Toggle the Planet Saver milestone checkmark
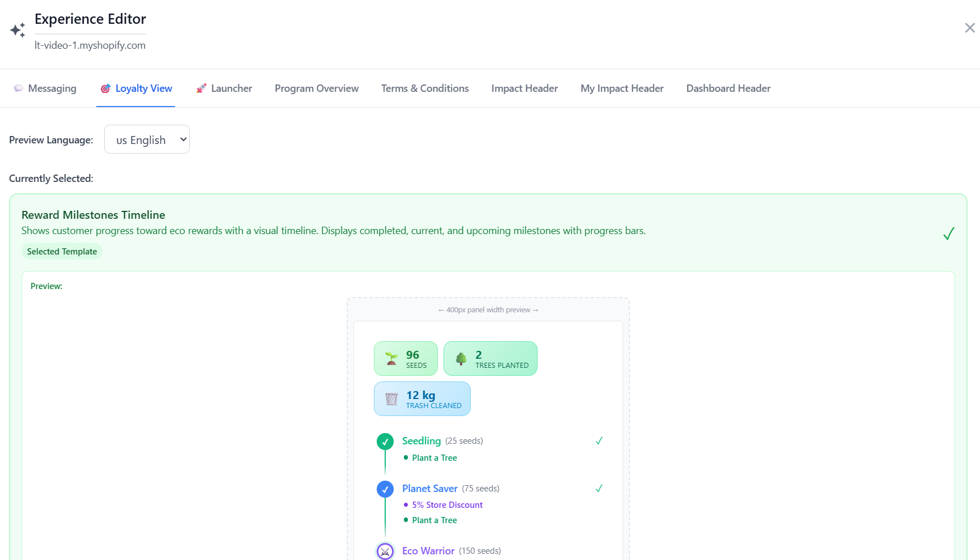The height and width of the screenshot is (560, 980). coord(599,488)
